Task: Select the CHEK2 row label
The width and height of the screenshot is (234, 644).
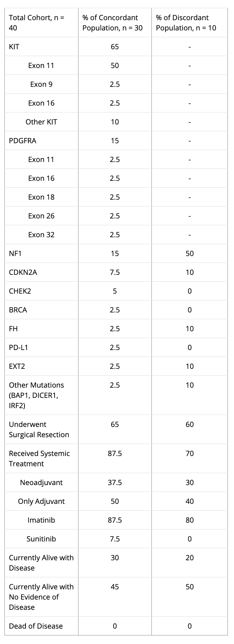Action: 20,291
